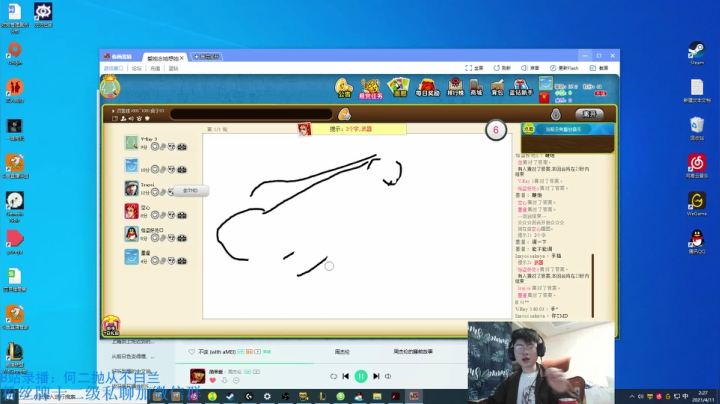This screenshot has height=404, width=720.
Task: Open WeGame desktop shortcut
Action: pyautogui.click(x=697, y=204)
